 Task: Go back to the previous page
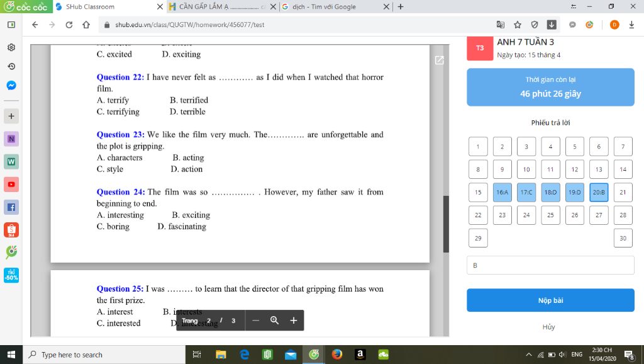pyautogui.click(x=35, y=25)
